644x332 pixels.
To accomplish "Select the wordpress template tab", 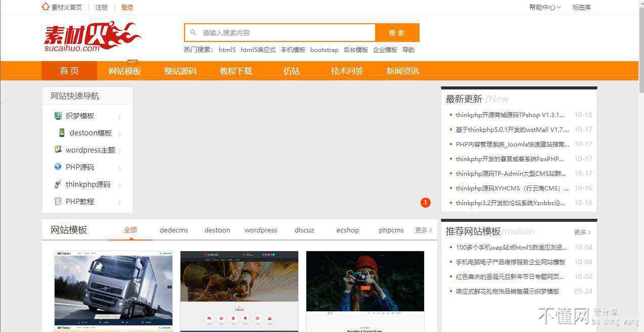I will (x=261, y=230).
